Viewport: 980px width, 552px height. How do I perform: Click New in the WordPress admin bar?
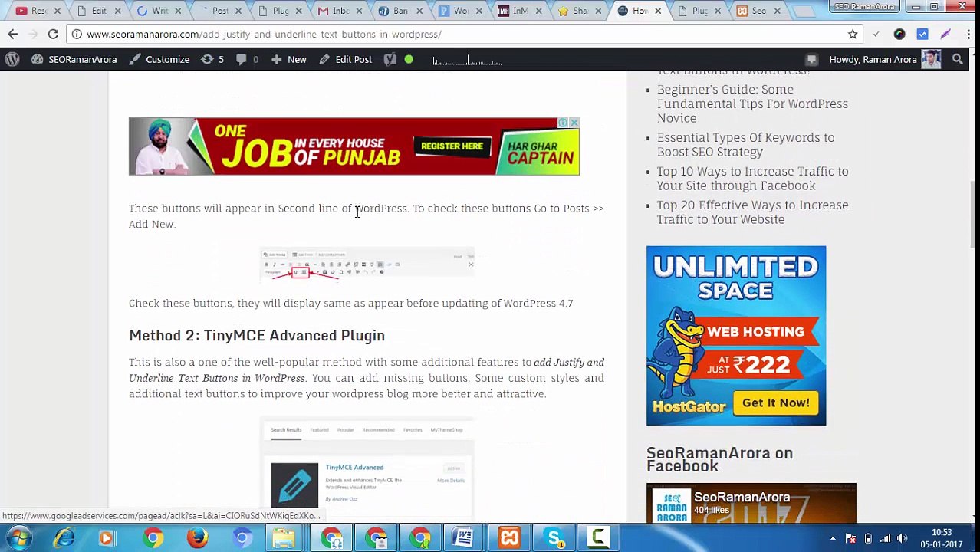(288, 59)
